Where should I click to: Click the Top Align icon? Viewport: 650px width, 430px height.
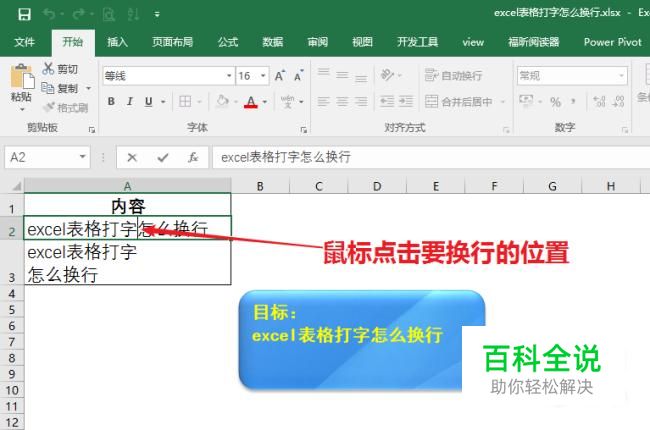click(323, 74)
